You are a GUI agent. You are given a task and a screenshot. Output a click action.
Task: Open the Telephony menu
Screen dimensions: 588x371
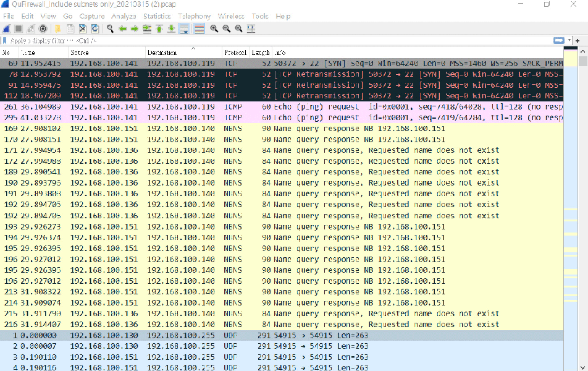(x=194, y=16)
